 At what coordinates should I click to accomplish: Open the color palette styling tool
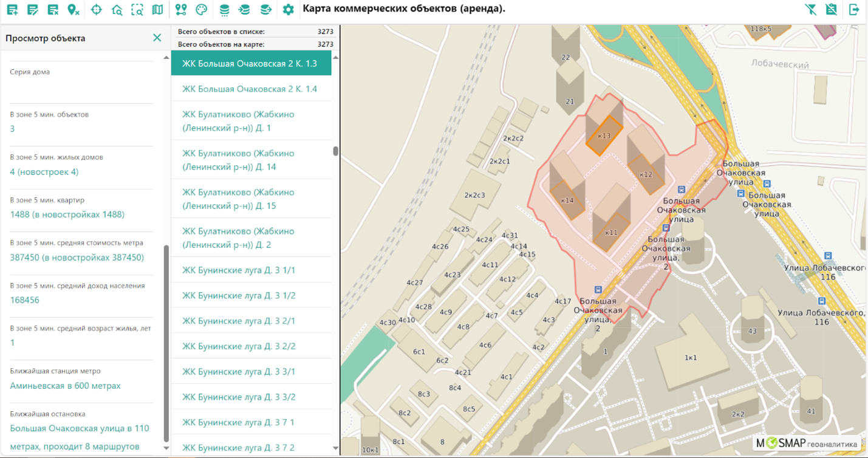[x=201, y=10]
